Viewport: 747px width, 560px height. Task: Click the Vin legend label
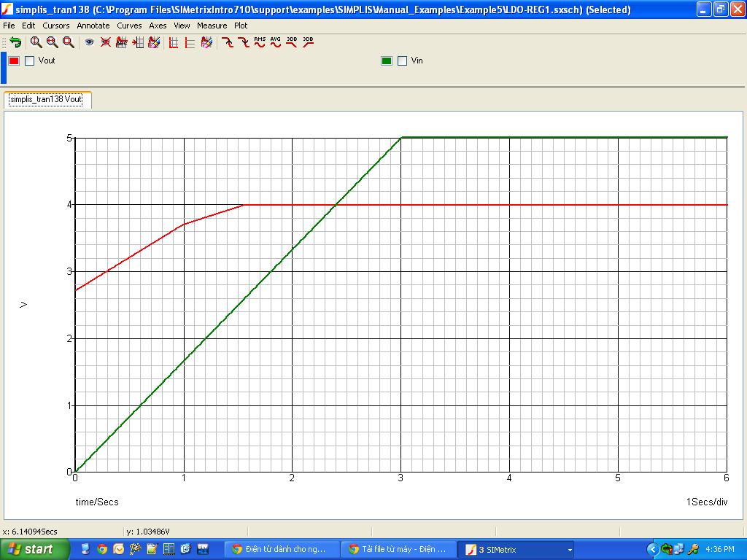tap(417, 61)
